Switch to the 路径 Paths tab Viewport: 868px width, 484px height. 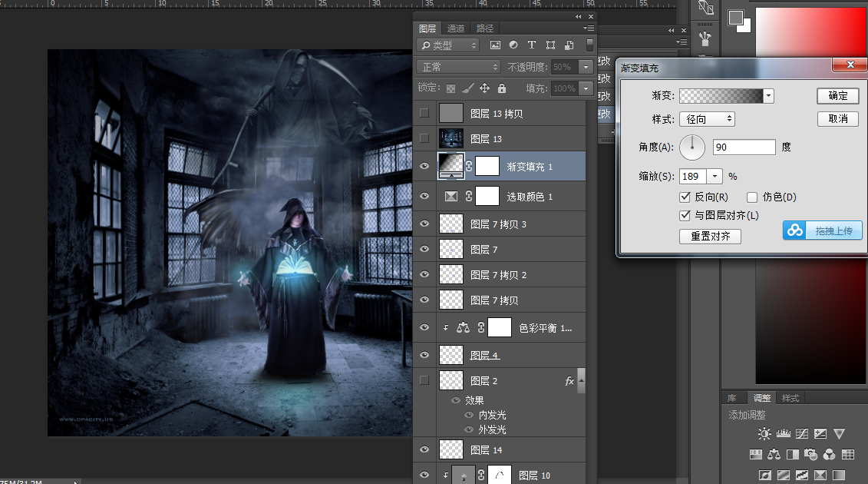pos(485,28)
